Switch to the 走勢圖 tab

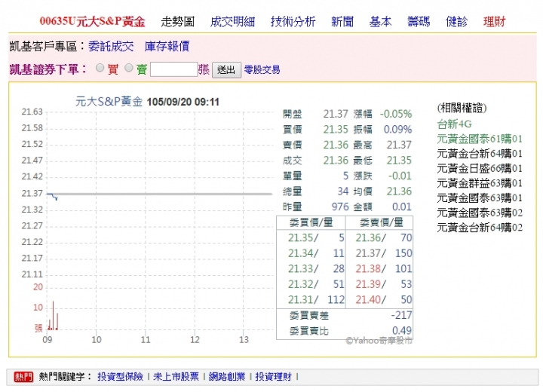tap(178, 22)
